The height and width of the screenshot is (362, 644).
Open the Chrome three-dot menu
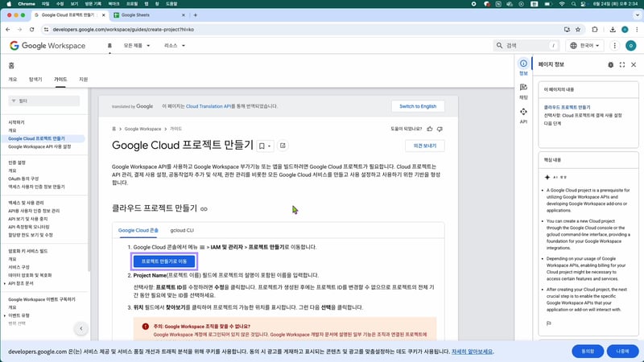tap(637, 30)
